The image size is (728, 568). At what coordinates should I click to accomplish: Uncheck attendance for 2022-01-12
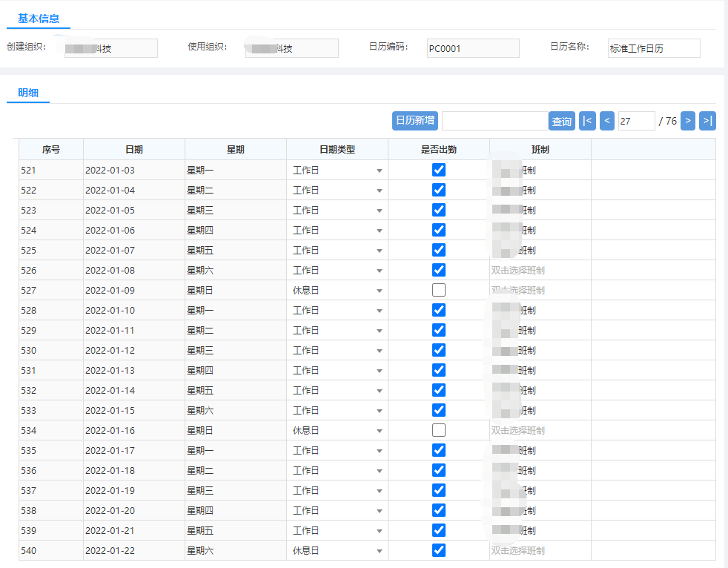439,350
